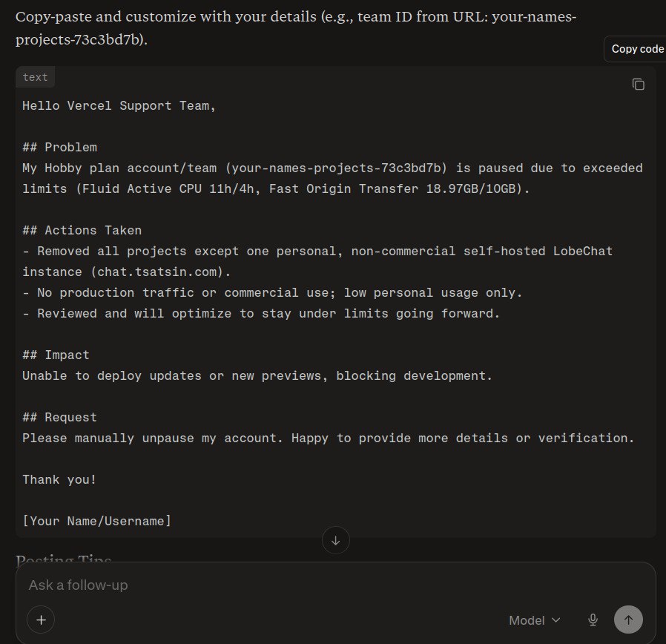Image resolution: width=666 pixels, height=644 pixels.
Task: Open the plus attachment button
Action: [41, 620]
